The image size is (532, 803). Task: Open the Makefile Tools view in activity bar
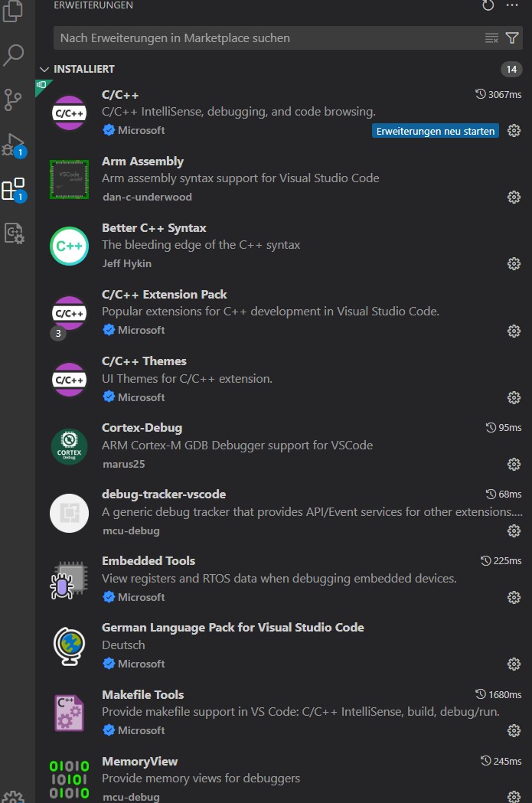(x=15, y=233)
